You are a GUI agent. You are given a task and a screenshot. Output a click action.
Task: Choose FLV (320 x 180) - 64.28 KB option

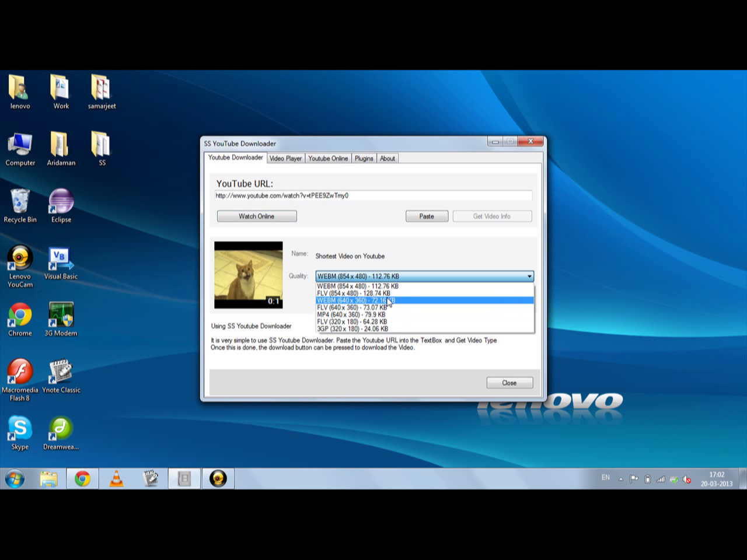(425, 321)
